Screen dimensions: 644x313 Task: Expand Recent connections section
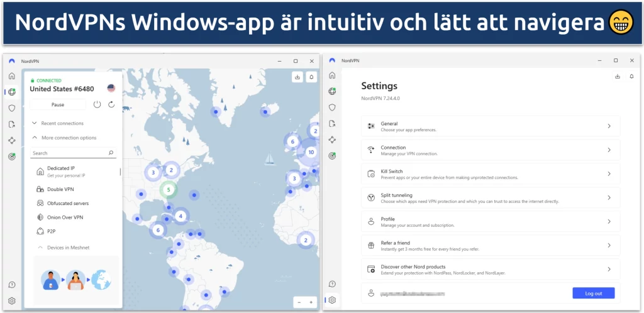click(x=58, y=123)
